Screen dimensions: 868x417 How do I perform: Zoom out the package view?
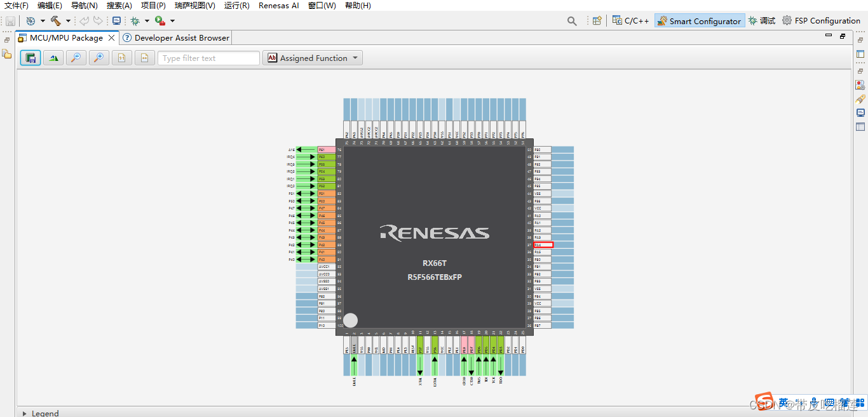pos(76,58)
